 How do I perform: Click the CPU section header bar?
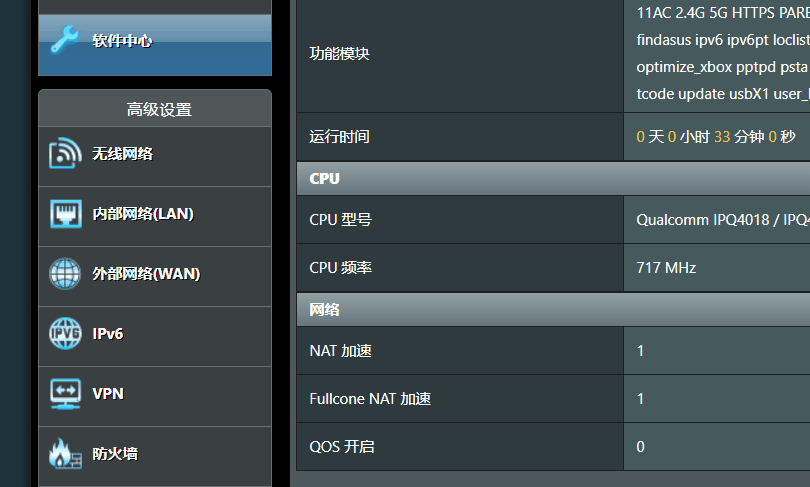click(553, 179)
